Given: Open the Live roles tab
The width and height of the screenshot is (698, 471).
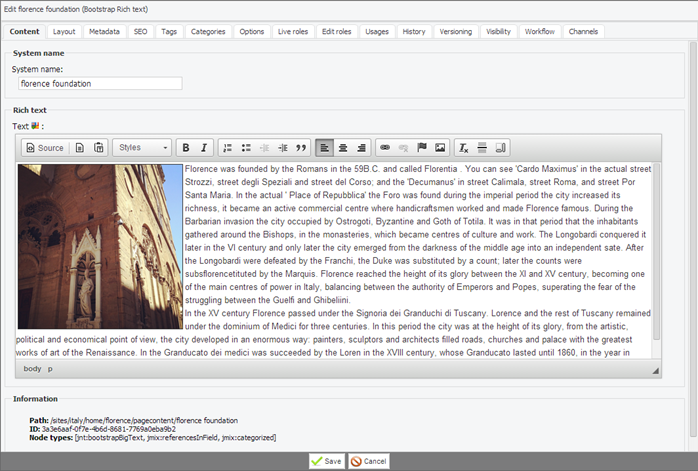Looking at the screenshot, I should coord(293,32).
